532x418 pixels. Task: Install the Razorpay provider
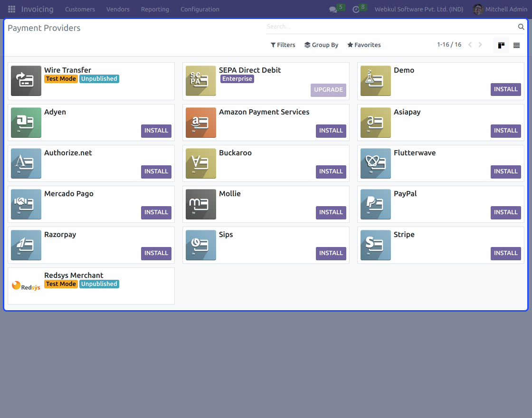point(156,254)
